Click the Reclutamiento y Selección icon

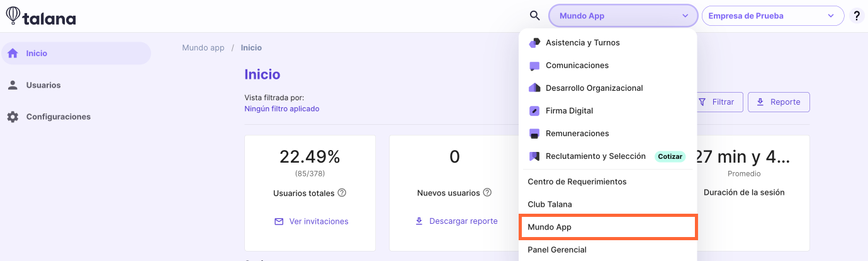534,156
